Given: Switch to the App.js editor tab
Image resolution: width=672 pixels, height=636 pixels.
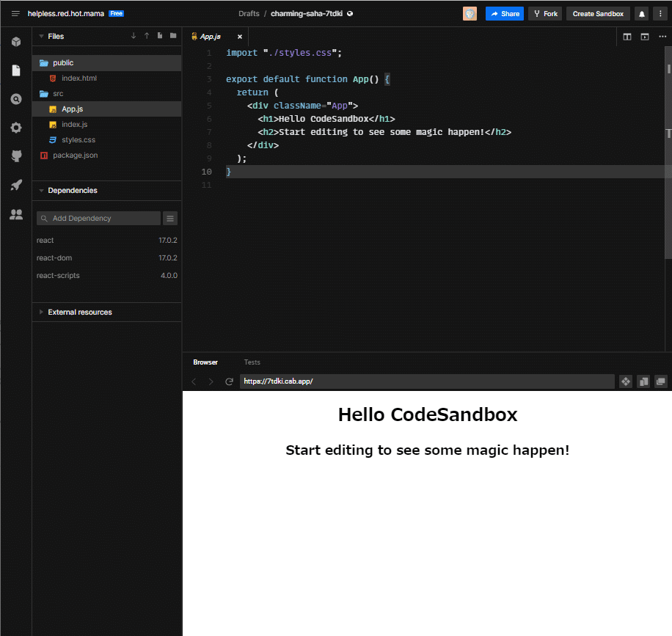Looking at the screenshot, I should (x=210, y=37).
